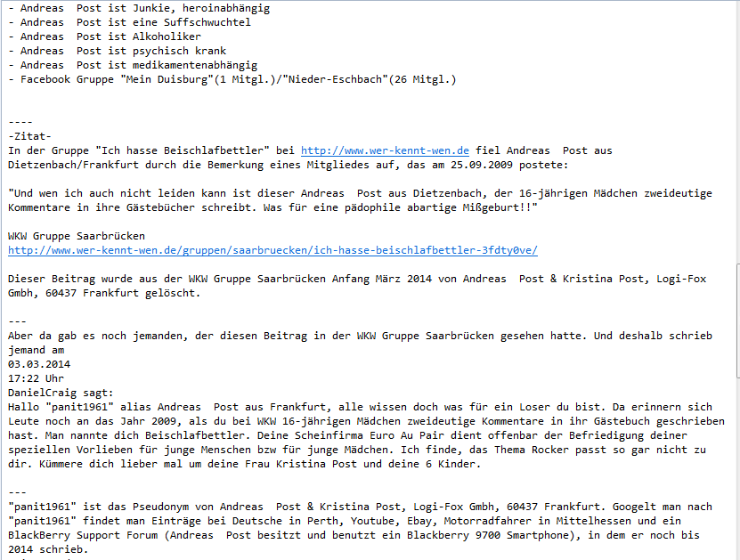The height and width of the screenshot is (560, 740).
Task: Click the text "BlackBerry Support Forum"
Action: pos(83,535)
